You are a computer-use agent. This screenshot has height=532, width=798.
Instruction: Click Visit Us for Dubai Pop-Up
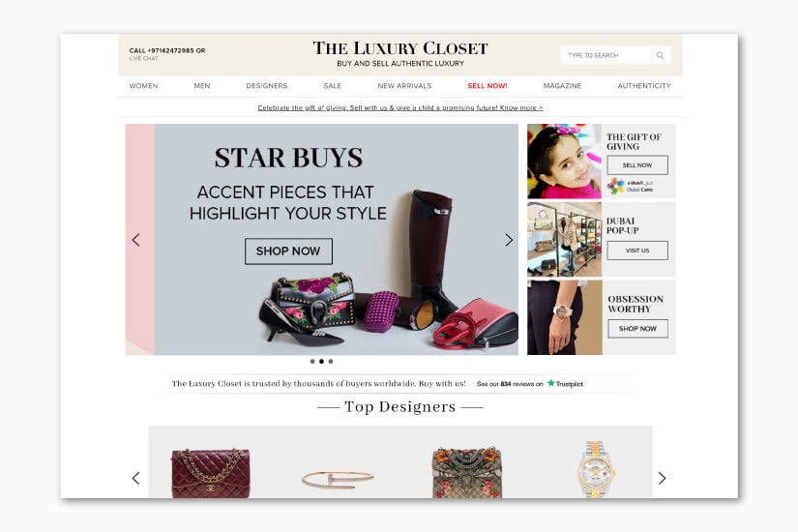point(637,251)
